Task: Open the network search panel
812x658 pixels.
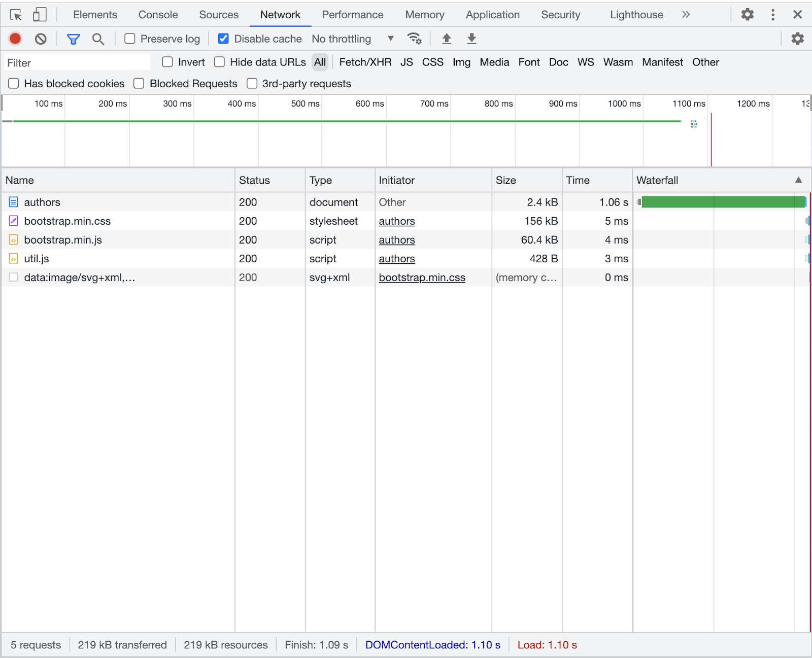Action: pos(98,38)
